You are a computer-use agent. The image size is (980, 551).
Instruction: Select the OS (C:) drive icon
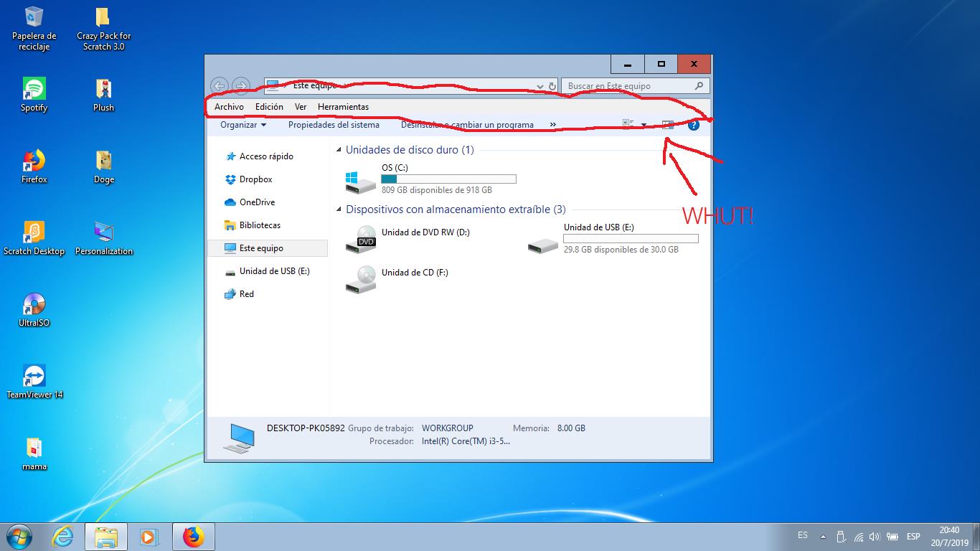click(x=360, y=181)
